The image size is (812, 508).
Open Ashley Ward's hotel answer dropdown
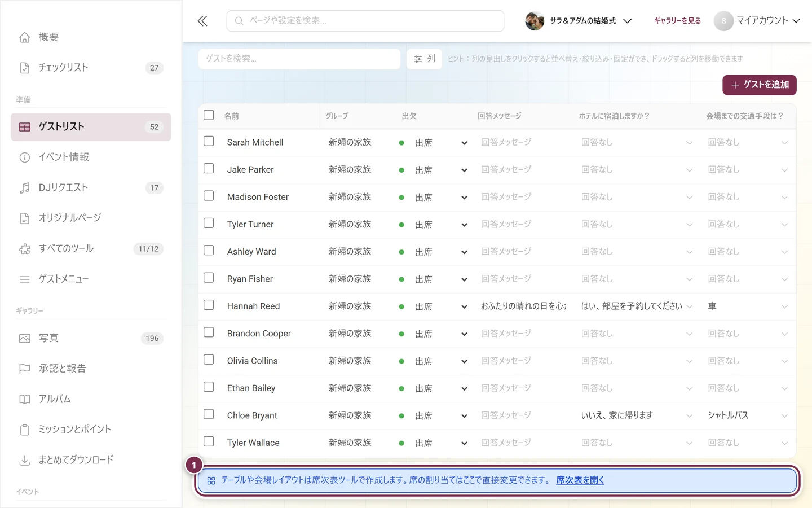coord(637,252)
